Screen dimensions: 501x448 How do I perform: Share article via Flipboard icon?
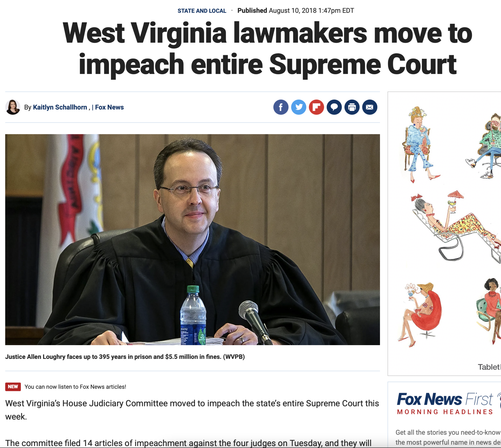(316, 107)
